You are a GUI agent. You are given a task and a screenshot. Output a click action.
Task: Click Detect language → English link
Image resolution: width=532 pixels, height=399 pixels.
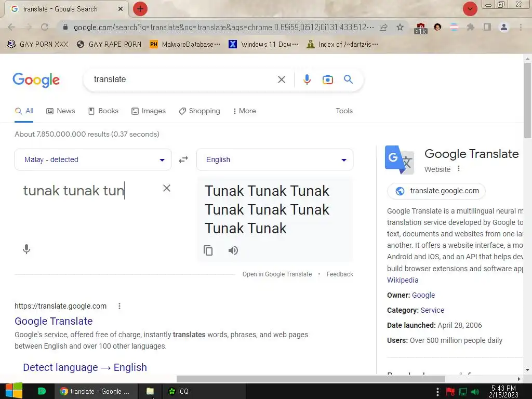[85, 367]
